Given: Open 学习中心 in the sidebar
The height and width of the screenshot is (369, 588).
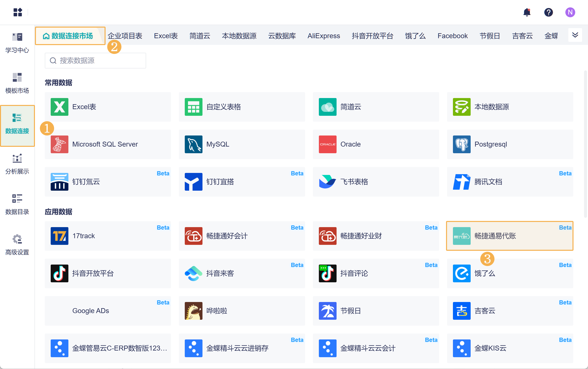Looking at the screenshot, I should pyautogui.click(x=17, y=43).
